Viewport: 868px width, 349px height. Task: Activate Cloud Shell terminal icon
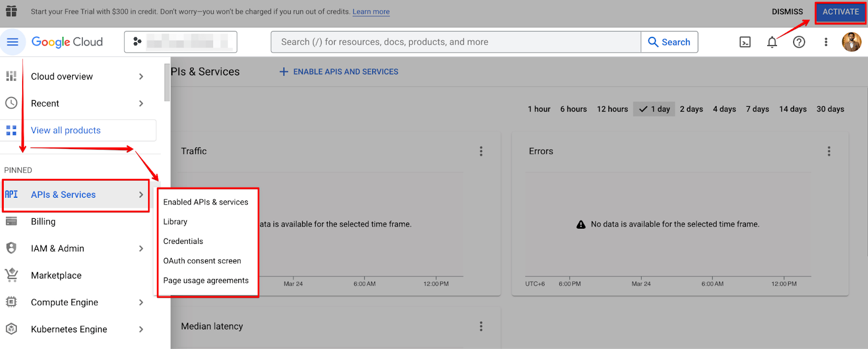pos(745,42)
